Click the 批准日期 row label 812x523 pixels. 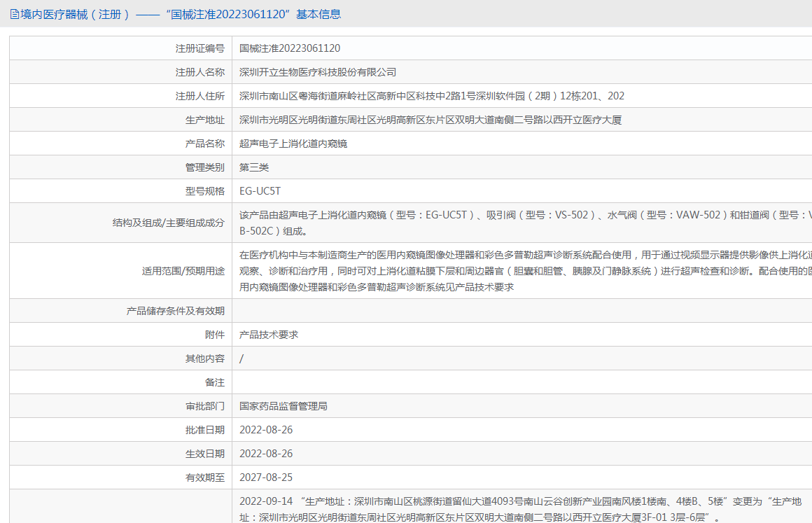(x=204, y=430)
